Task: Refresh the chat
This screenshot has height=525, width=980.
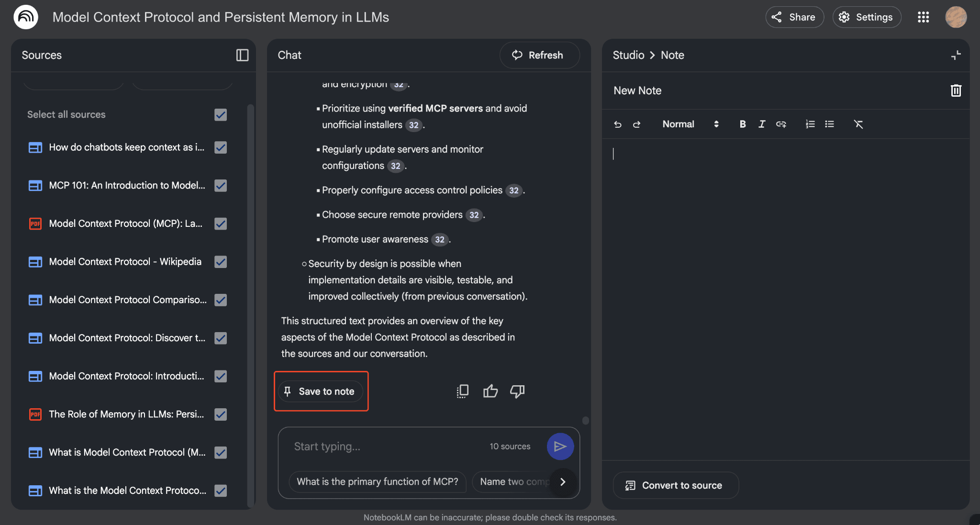Action: pyautogui.click(x=539, y=55)
